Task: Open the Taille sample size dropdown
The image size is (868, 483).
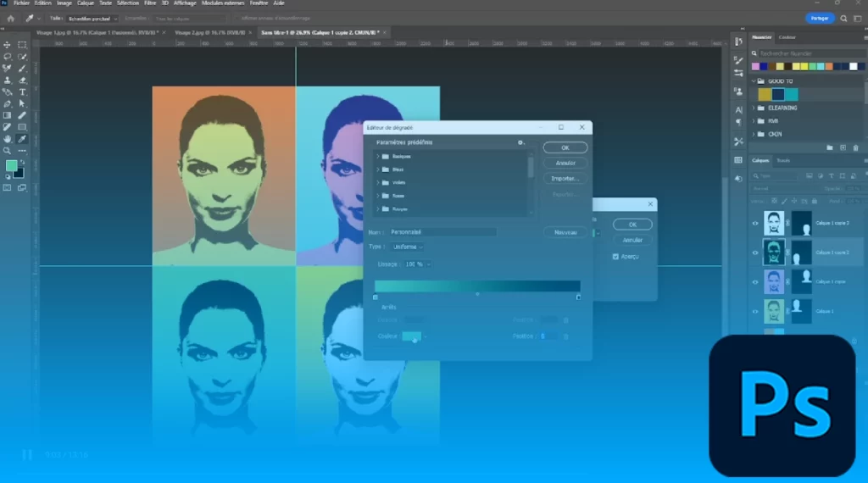Action: [x=92, y=19]
